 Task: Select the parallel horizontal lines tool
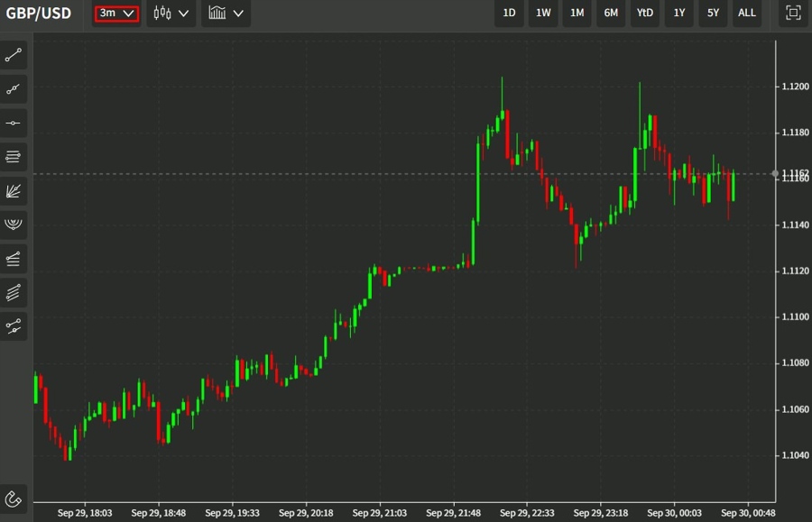click(x=14, y=157)
